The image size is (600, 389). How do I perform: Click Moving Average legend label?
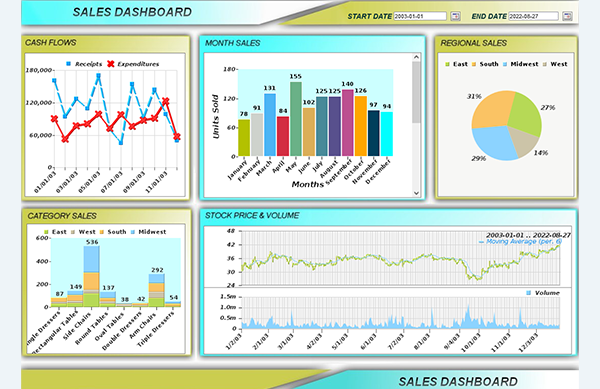point(523,242)
